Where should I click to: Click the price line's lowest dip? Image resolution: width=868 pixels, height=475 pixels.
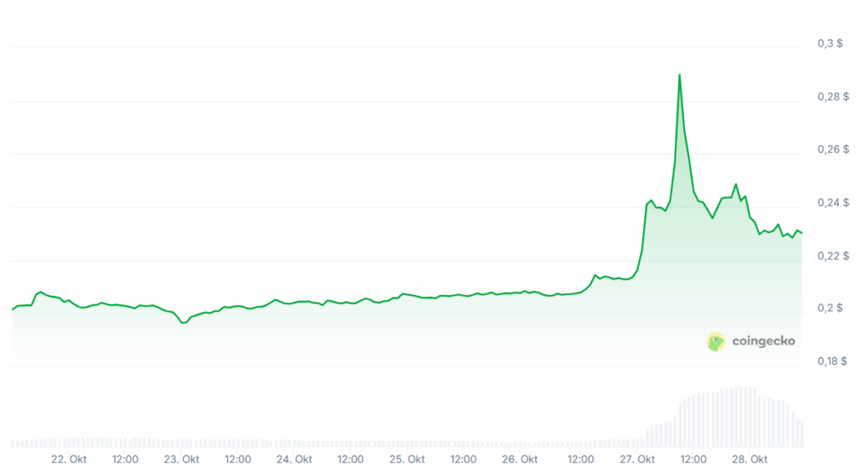point(182,322)
